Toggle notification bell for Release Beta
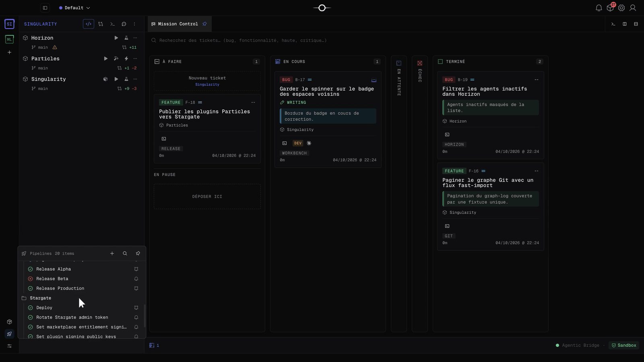 (136, 279)
